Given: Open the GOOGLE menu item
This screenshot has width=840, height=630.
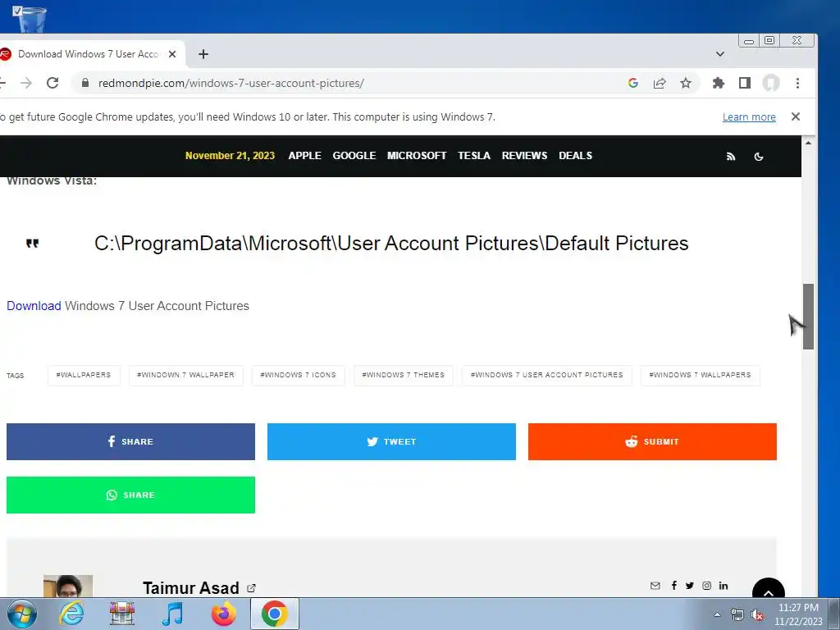Looking at the screenshot, I should [x=354, y=155].
